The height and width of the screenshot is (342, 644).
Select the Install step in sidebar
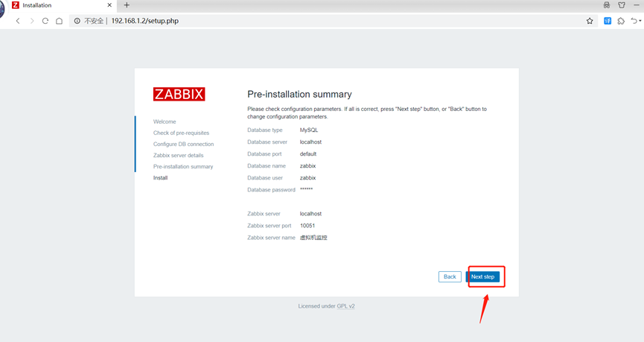point(161,178)
